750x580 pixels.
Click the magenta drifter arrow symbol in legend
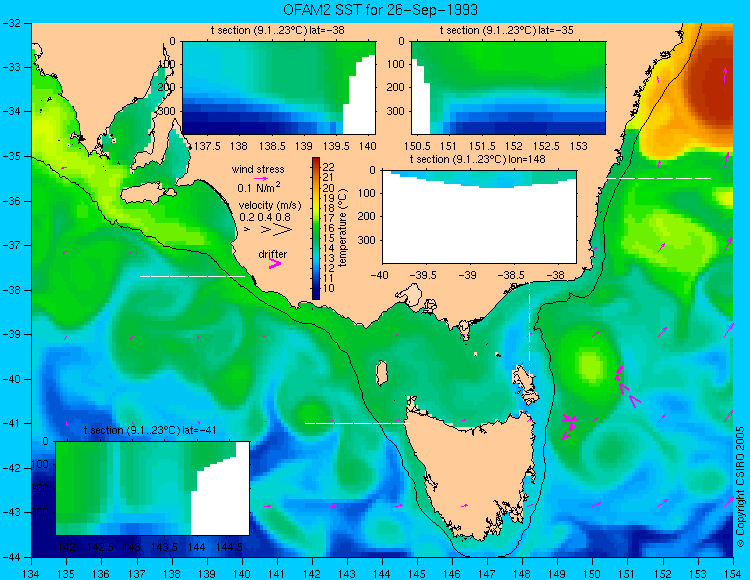click(x=275, y=263)
